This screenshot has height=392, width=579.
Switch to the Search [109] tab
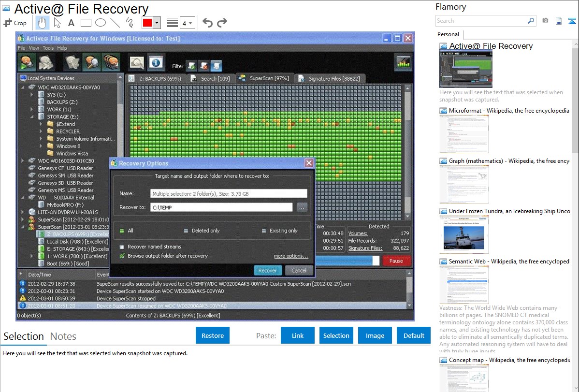(211, 79)
